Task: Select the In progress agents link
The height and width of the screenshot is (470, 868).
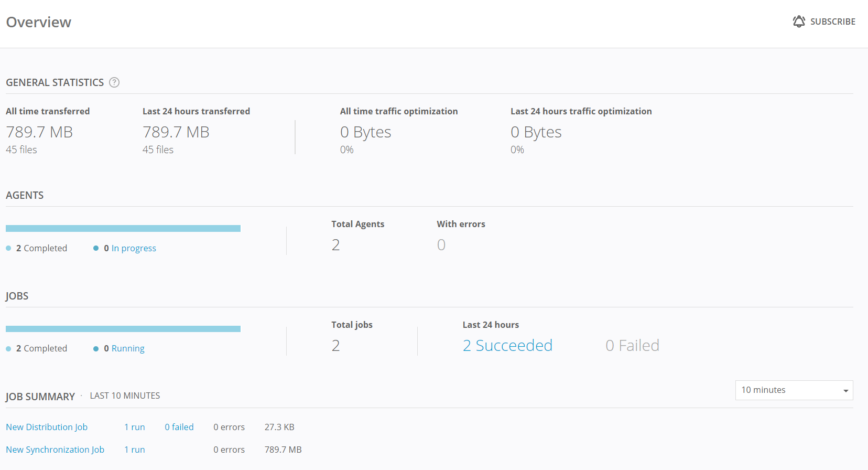Action: (x=134, y=248)
